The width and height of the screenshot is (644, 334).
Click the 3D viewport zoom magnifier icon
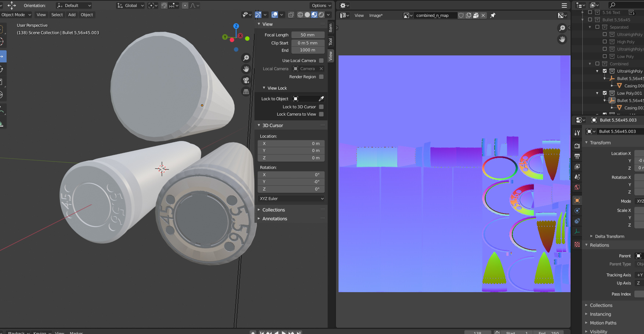point(246,58)
